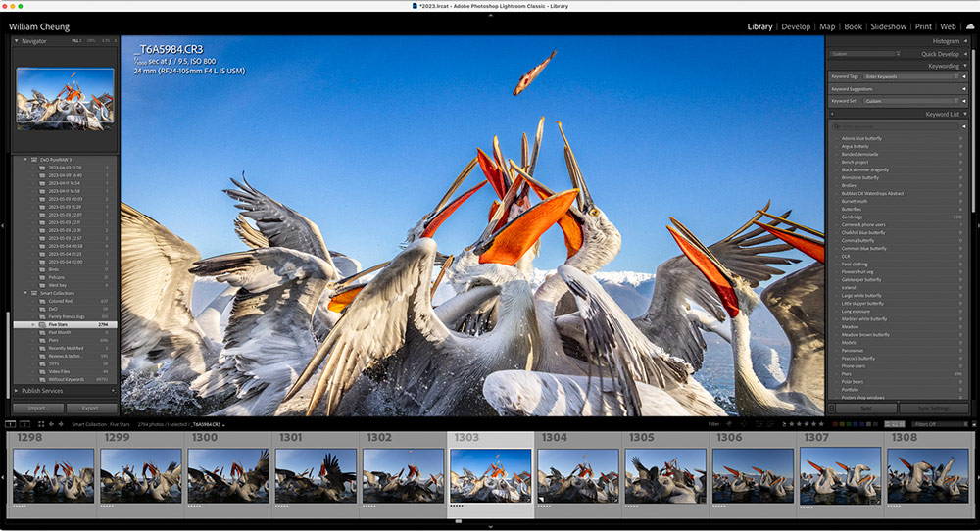Click the main window display button
Screen dimensions: 980x531
click(10, 424)
